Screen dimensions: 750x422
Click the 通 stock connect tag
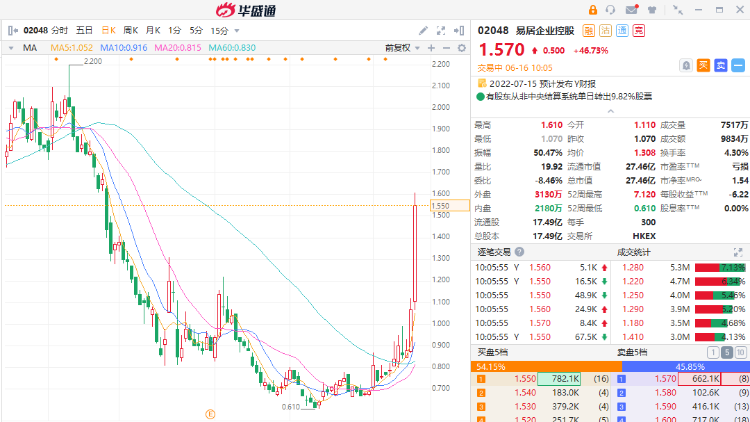pyautogui.click(x=622, y=31)
